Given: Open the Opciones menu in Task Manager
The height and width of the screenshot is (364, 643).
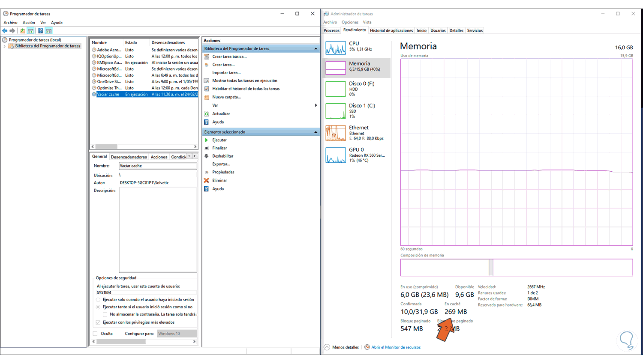Looking at the screenshot, I should click(350, 22).
